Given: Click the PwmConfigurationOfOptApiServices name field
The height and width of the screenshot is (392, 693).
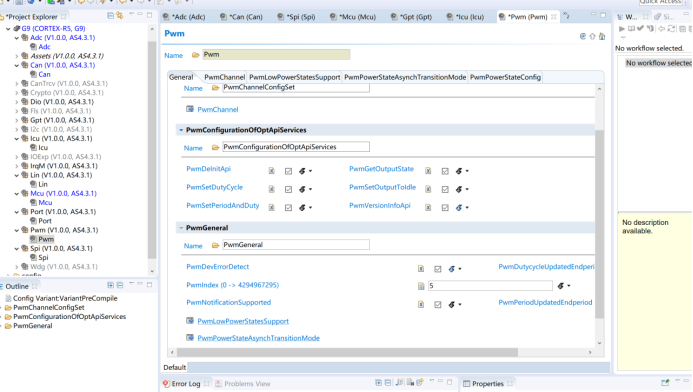Looking at the screenshot, I should pyautogui.click(x=296, y=147).
